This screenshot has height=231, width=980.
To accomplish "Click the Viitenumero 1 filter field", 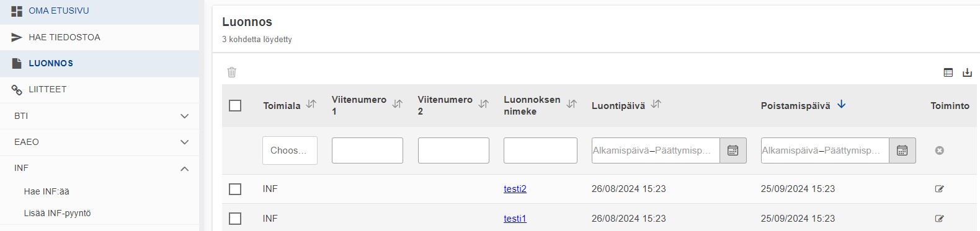I will point(367,150).
